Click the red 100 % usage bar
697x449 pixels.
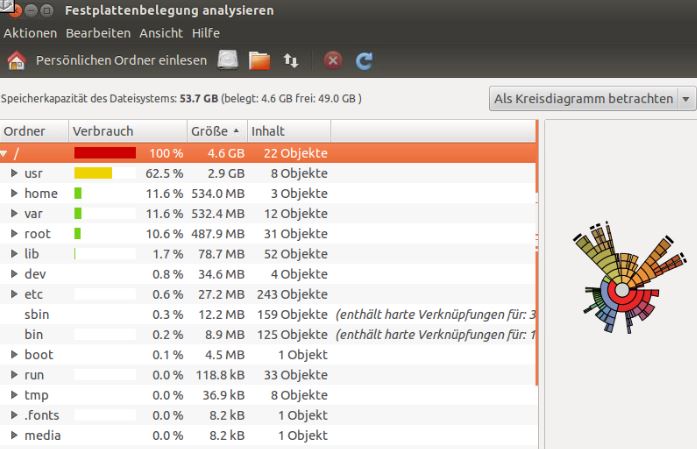pyautogui.click(x=105, y=153)
